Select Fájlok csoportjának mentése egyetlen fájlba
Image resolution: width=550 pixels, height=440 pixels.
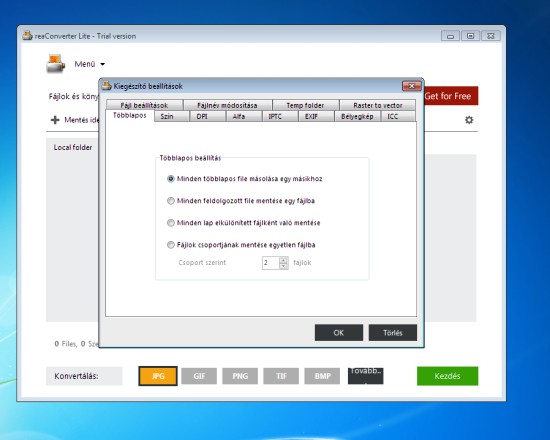(170, 245)
